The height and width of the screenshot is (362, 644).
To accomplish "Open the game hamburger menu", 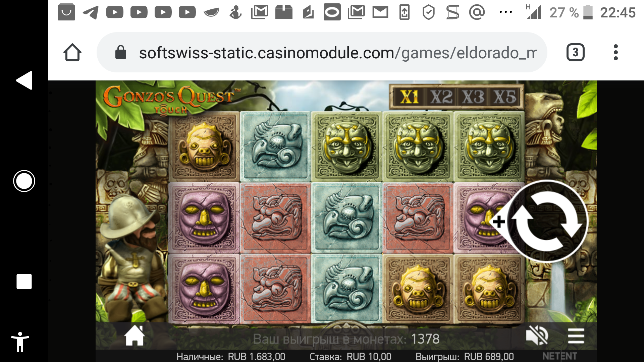I will pyautogui.click(x=576, y=336).
